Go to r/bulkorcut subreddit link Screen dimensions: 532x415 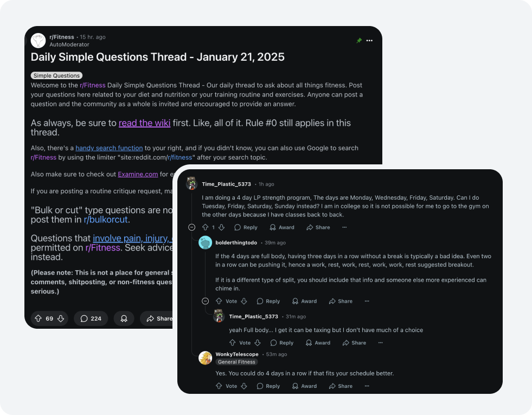[106, 220]
